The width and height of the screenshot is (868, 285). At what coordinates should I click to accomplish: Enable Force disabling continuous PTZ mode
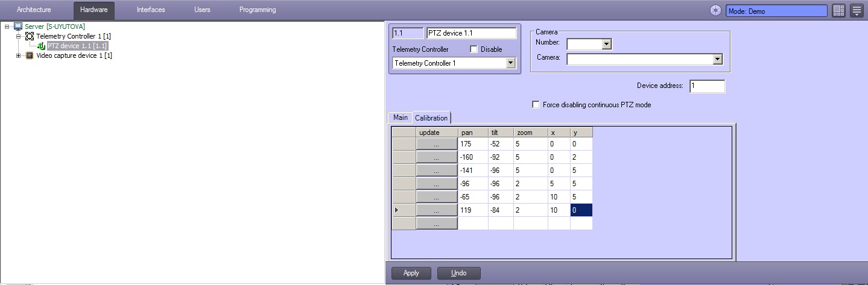pos(536,105)
